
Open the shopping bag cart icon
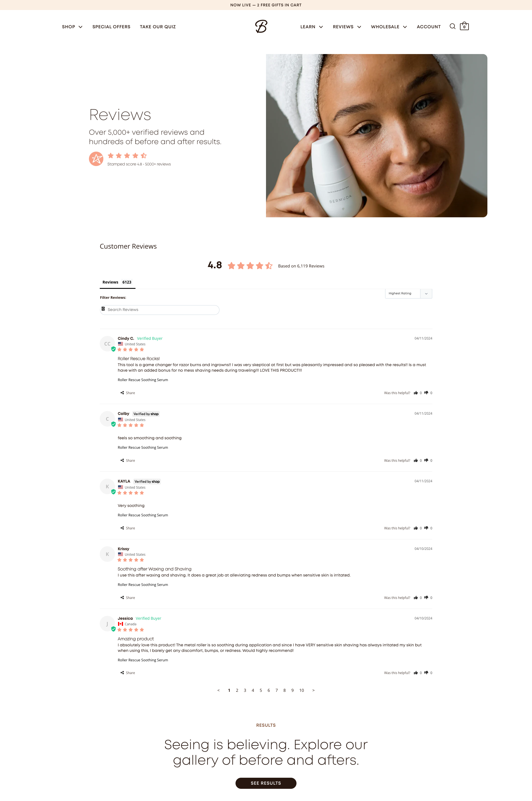[x=464, y=26]
